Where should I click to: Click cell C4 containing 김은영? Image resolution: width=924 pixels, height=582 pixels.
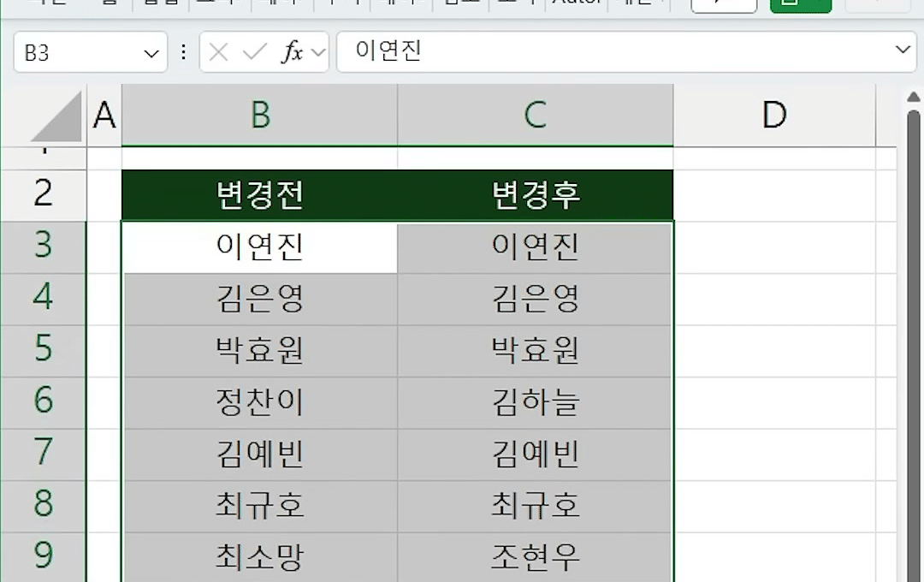(535, 300)
